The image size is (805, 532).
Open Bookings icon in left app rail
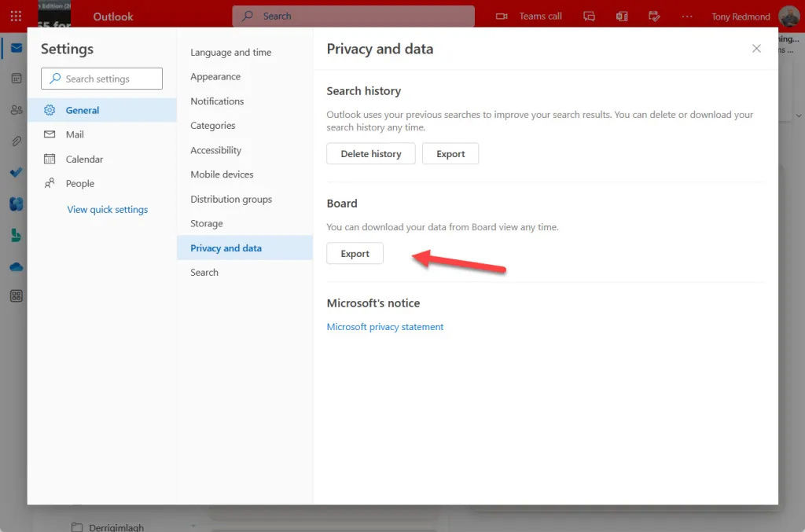click(16, 235)
